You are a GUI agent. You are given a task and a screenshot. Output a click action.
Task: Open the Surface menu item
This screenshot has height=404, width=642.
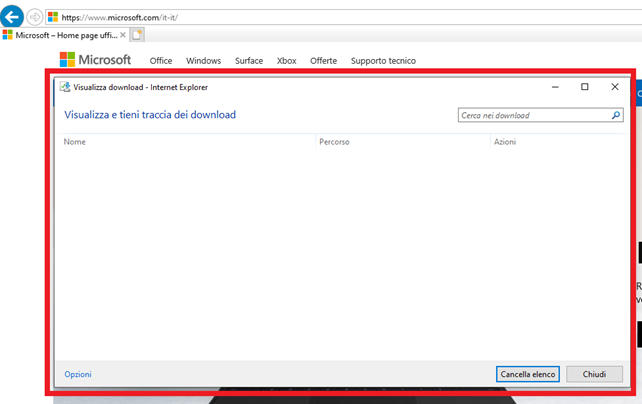(249, 61)
